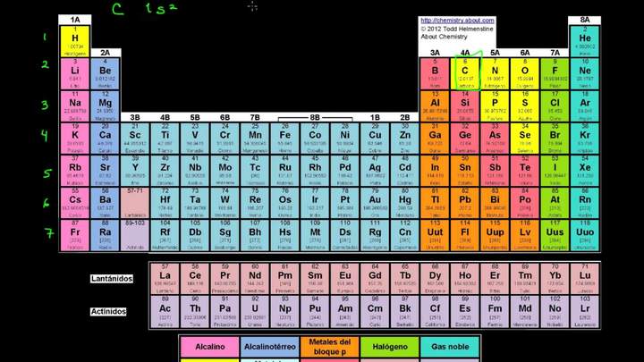
Task: Select the 8A group header
Action: click(585, 20)
